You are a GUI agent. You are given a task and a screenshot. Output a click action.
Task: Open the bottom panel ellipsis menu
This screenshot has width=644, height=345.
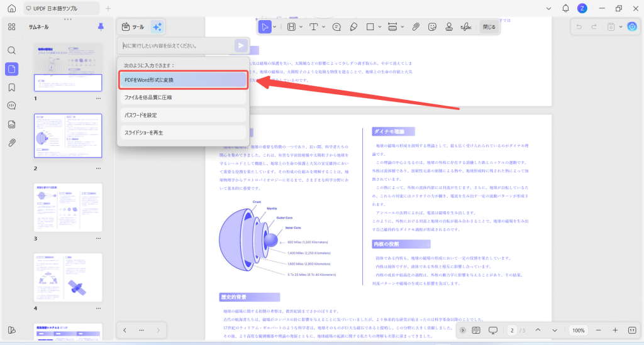(x=142, y=330)
